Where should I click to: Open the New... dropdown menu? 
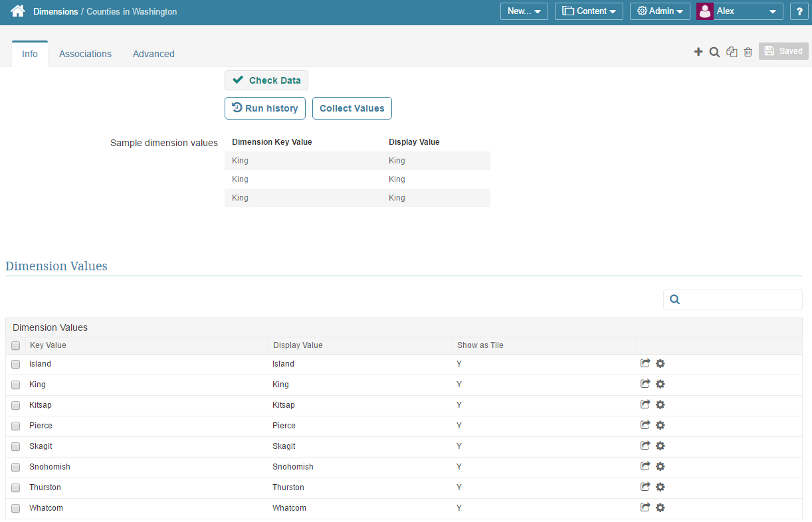point(524,11)
